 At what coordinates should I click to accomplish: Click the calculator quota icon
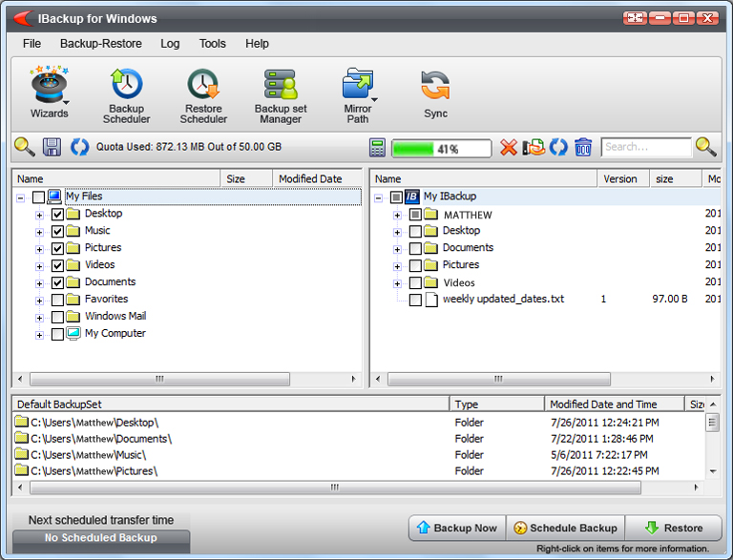(x=377, y=147)
